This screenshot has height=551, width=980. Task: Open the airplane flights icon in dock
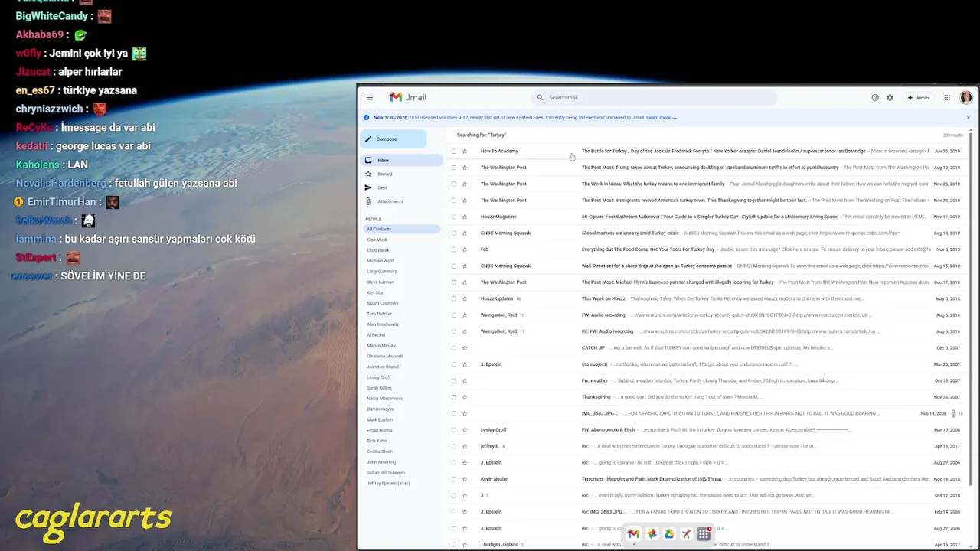click(686, 534)
